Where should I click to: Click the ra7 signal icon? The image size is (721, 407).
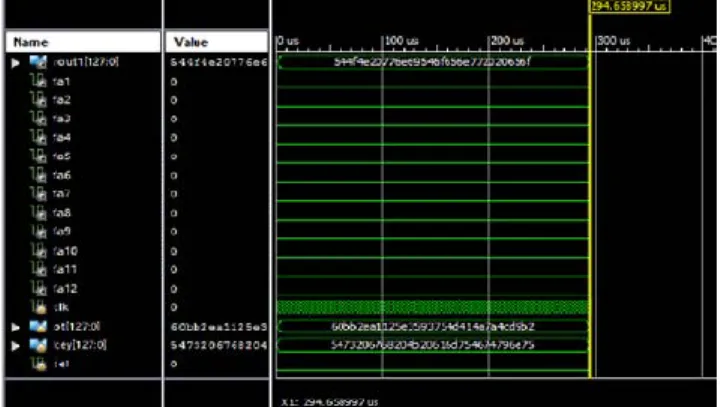point(39,194)
